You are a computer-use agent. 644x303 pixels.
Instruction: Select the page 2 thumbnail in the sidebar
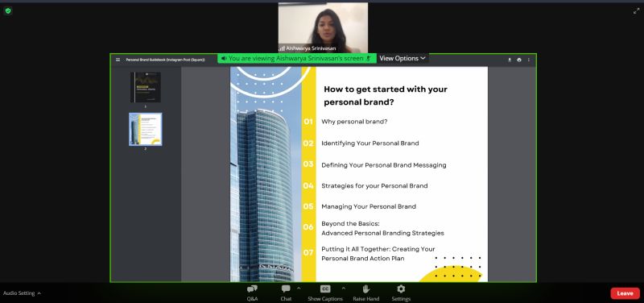coord(146,129)
